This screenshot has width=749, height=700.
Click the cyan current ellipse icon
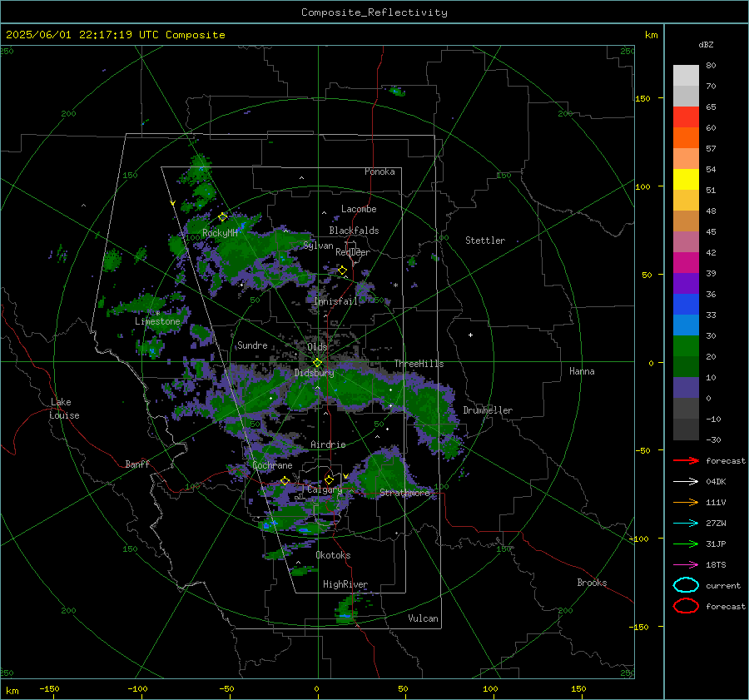pyautogui.click(x=686, y=585)
